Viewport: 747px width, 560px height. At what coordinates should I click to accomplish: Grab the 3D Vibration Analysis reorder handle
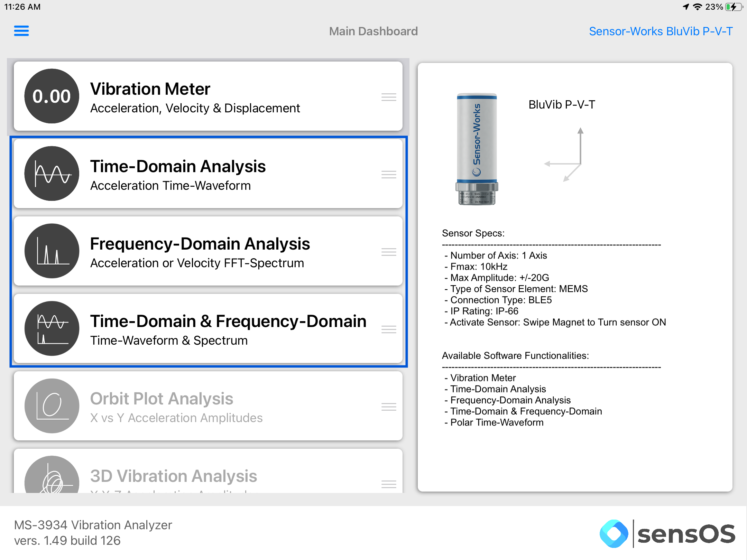point(389,484)
